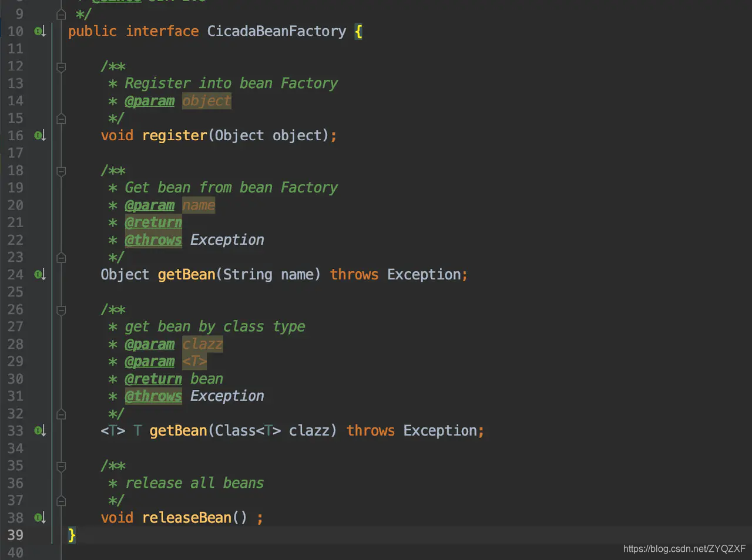Collapse the Javadoc fold marker on line 12
Viewport: 752px width, 560px height.
pos(61,67)
